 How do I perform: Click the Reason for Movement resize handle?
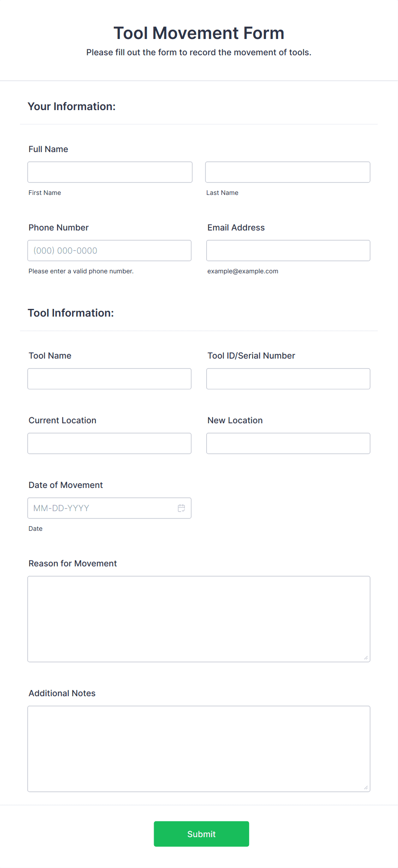pos(365,658)
